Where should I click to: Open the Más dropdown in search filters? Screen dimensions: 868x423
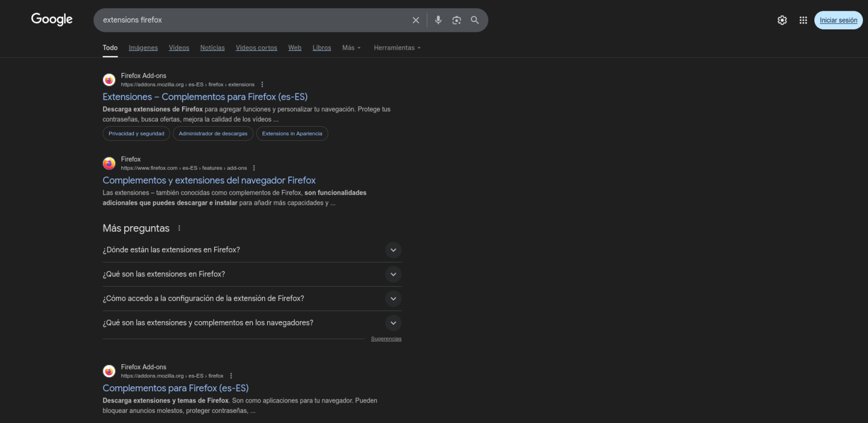tap(351, 48)
